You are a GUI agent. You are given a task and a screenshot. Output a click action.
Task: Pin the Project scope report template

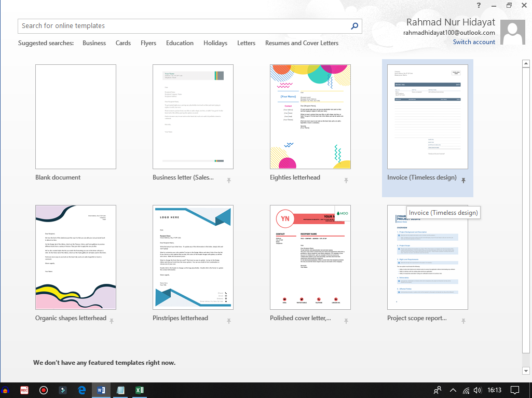(x=463, y=321)
